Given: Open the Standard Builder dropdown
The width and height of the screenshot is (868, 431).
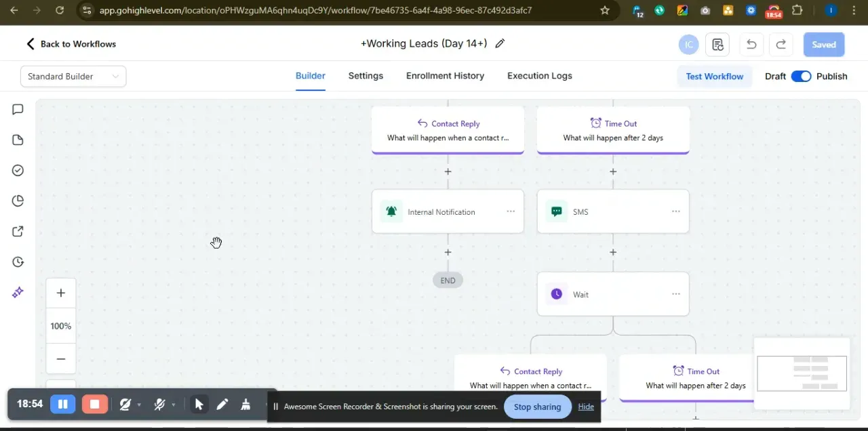Looking at the screenshot, I should pyautogui.click(x=73, y=77).
